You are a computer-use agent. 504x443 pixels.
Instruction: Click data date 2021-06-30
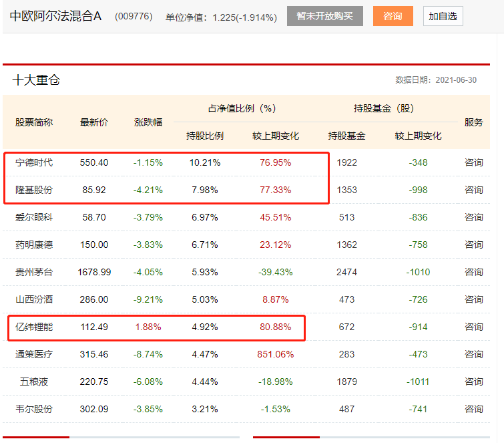[x=456, y=80]
